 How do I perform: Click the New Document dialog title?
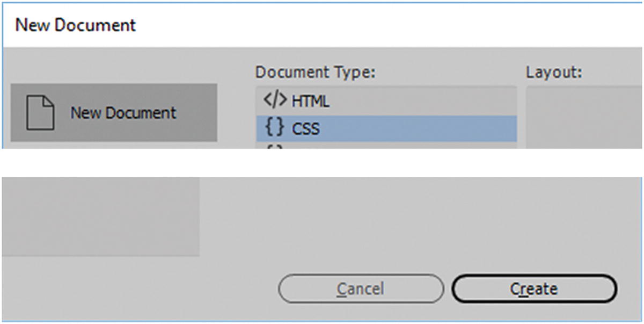point(76,25)
